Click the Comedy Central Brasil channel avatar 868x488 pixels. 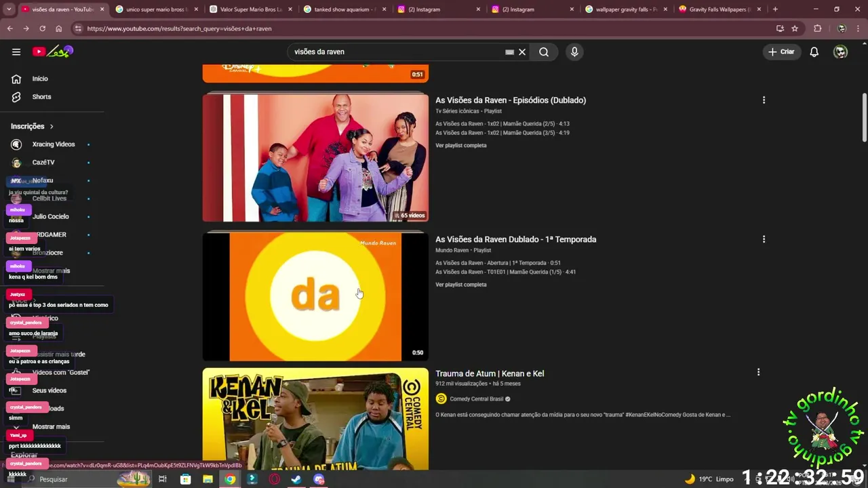(441, 399)
